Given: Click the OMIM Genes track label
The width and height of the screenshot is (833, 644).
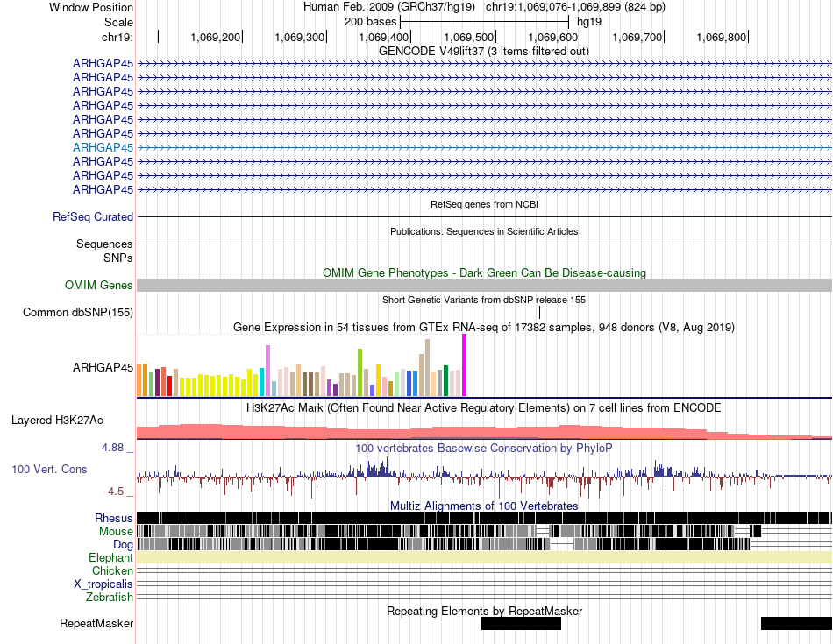Looking at the screenshot, I should (99, 285).
